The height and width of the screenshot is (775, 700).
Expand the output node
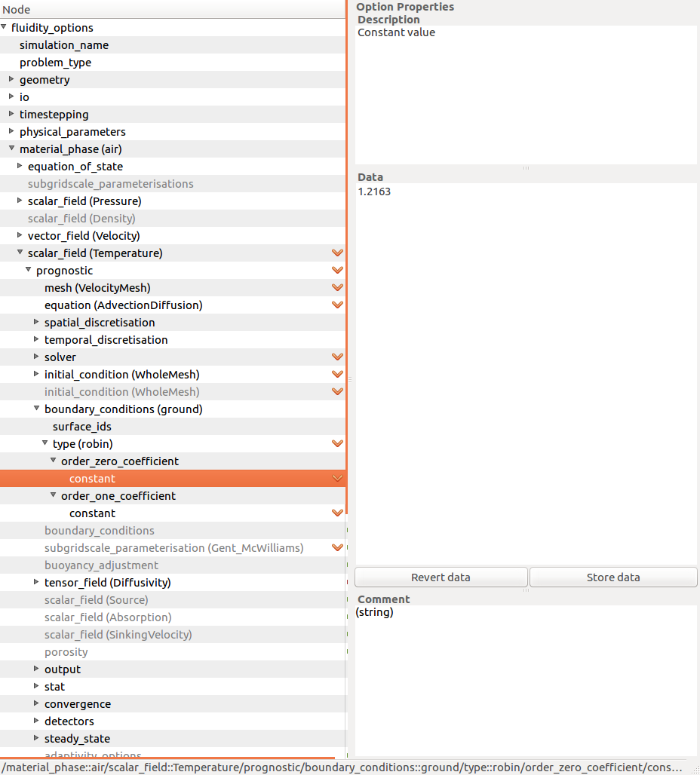coord(36,668)
